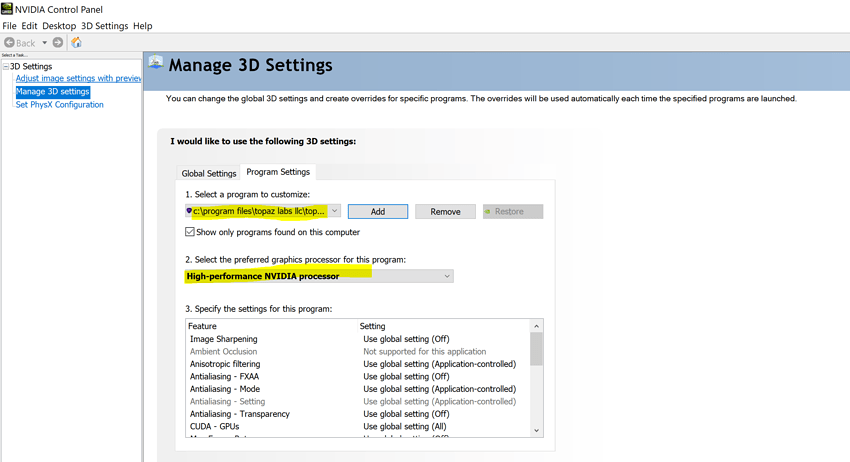Click settings list scroll up arrow

(x=536, y=326)
